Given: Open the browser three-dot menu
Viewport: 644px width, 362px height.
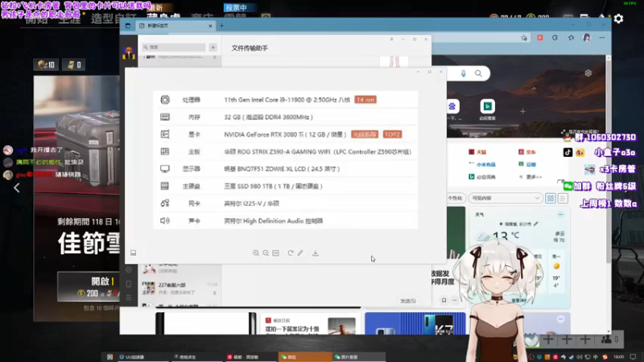Looking at the screenshot, I should [601, 37].
